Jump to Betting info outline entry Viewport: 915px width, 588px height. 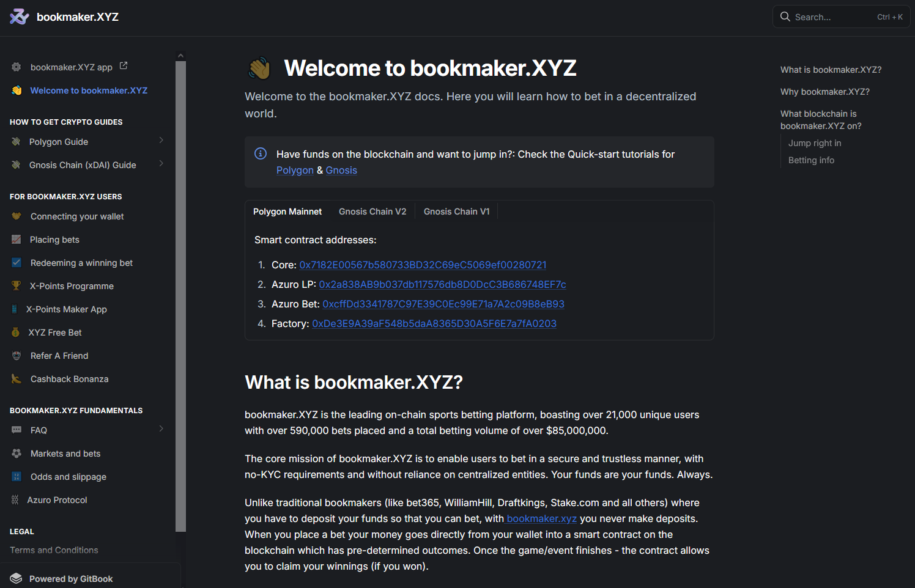pyautogui.click(x=811, y=160)
